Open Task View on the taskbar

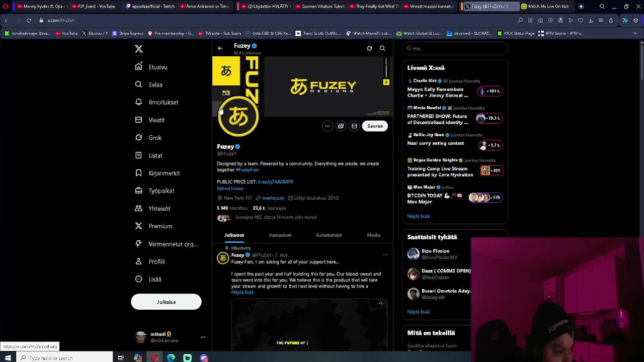pyautogui.click(x=121, y=357)
